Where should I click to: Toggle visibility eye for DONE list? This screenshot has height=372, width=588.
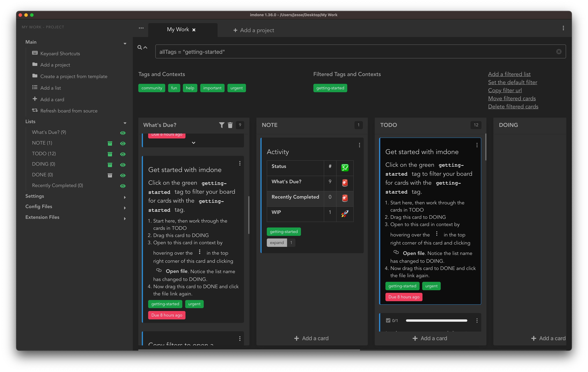pyautogui.click(x=123, y=175)
